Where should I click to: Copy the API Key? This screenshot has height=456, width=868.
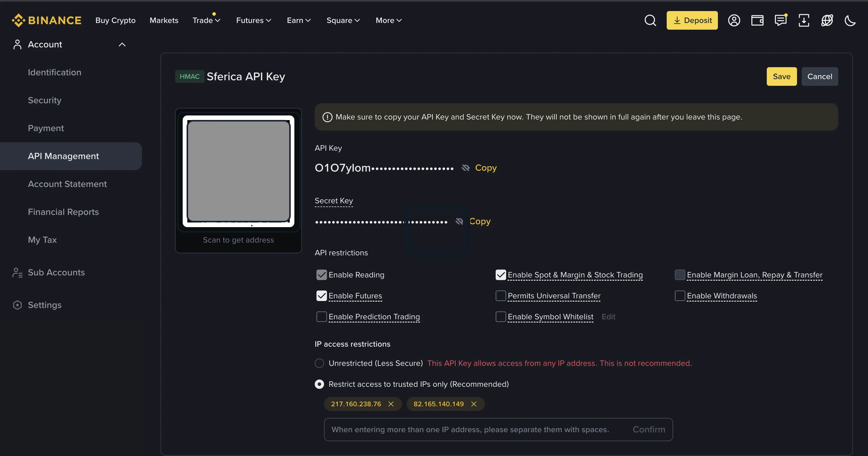coord(485,168)
